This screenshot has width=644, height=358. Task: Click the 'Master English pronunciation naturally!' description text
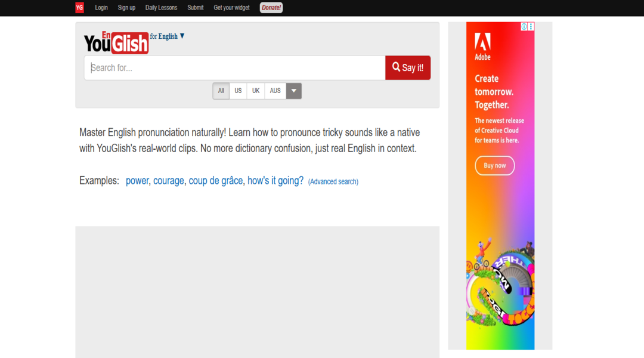point(250,140)
